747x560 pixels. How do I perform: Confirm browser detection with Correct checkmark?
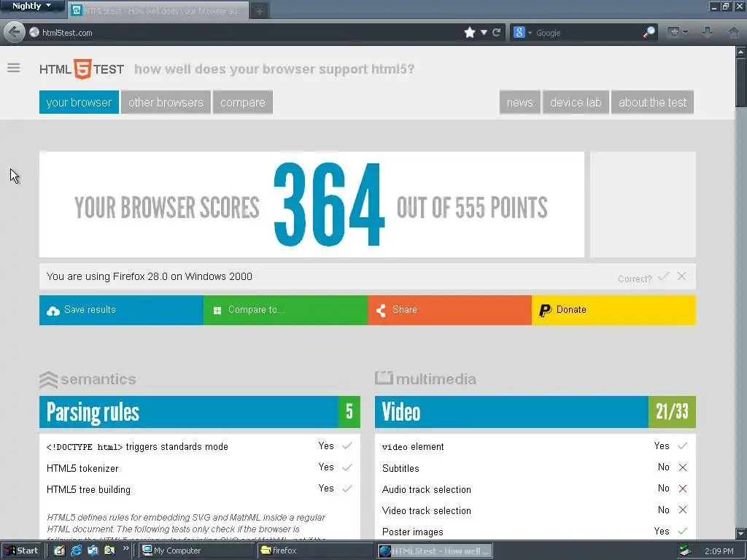click(664, 276)
